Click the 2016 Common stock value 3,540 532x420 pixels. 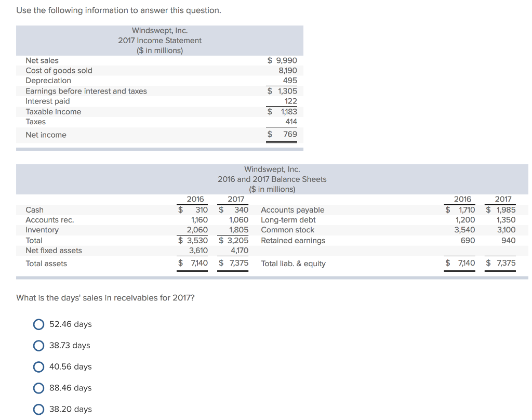(x=465, y=230)
